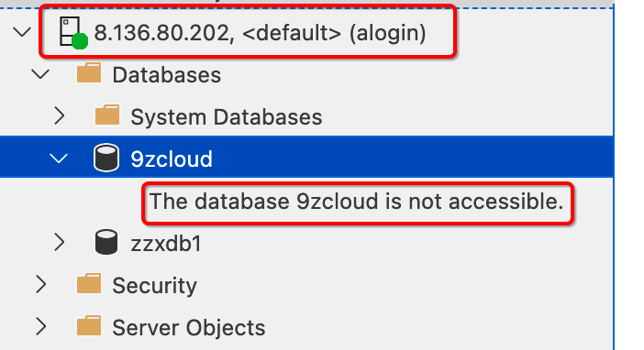Click the server connection icon with green dot
Image resolution: width=644 pixels, height=350 pixels.
[x=73, y=32]
